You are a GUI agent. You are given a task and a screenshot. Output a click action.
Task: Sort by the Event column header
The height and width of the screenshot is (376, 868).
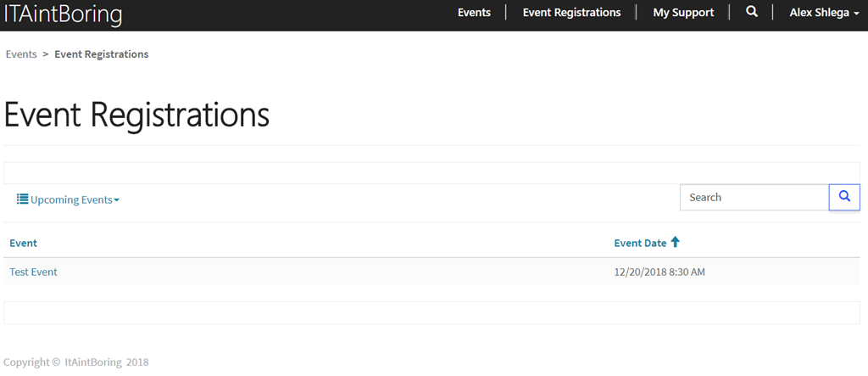23,243
